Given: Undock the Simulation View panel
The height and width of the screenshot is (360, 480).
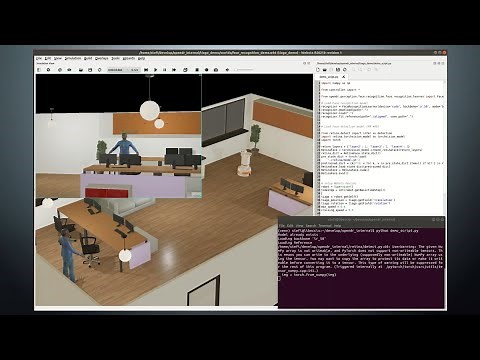Looking at the screenshot, I should 304,63.
